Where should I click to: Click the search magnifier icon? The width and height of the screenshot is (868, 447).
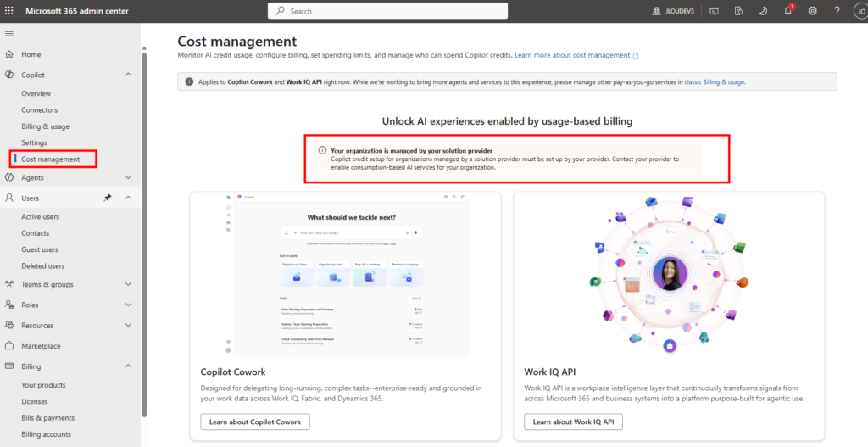pyautogui.click(x=280, y=11)
